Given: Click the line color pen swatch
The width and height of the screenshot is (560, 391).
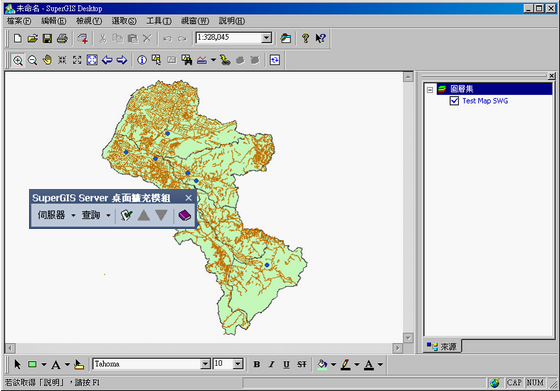Looking at the screenshot, I should (x=345, y=364).
